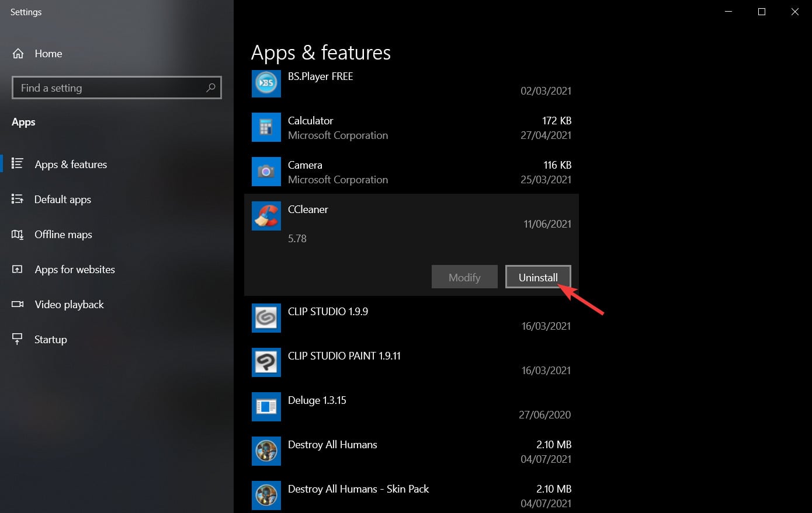
Task: Click the Find a setting search box
Action: [108, 88]
